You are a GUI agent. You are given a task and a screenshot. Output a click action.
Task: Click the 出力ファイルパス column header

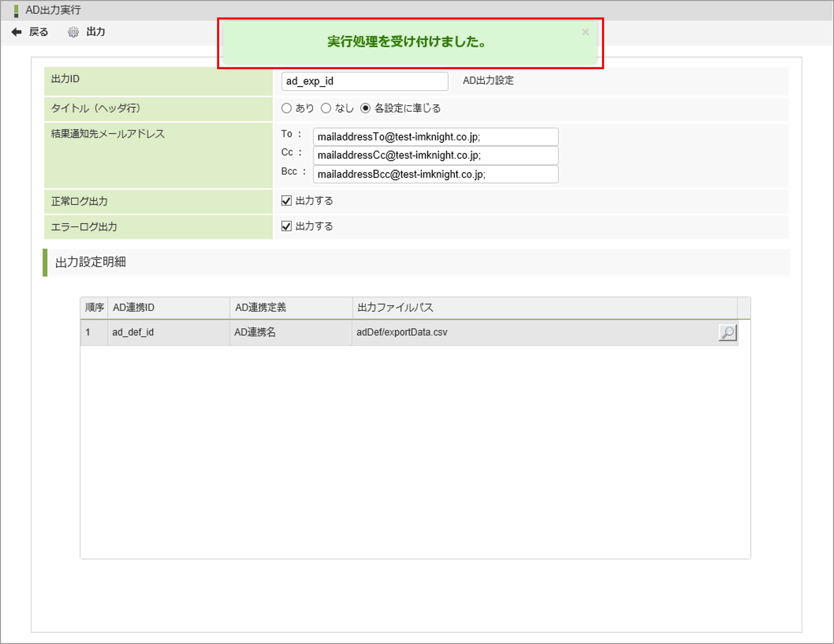tap(395, 307)
